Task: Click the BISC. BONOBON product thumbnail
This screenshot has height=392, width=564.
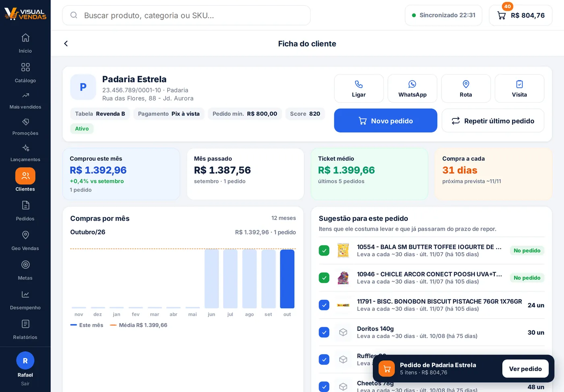Action: point(343,305)
